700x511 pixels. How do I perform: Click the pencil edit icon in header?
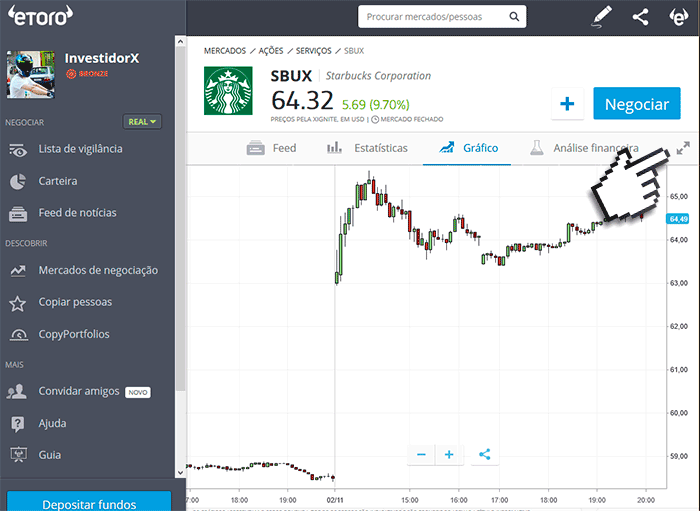pos(601,16)
